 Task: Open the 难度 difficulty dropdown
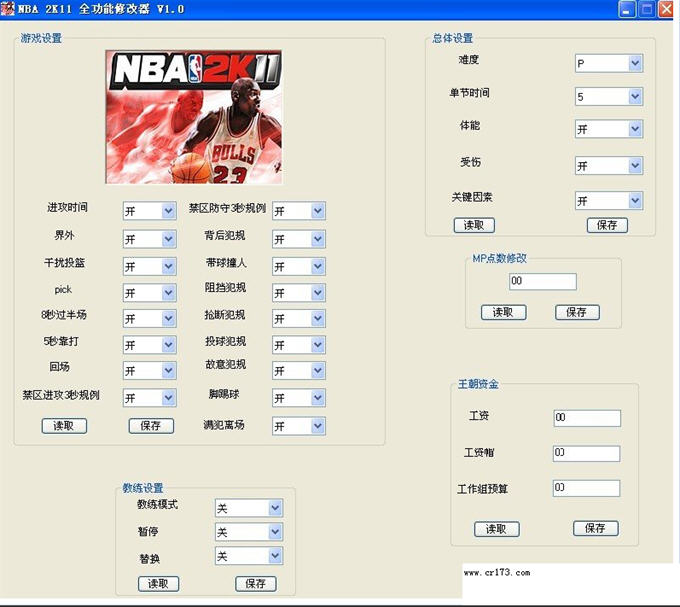click(x=609, y=64)
